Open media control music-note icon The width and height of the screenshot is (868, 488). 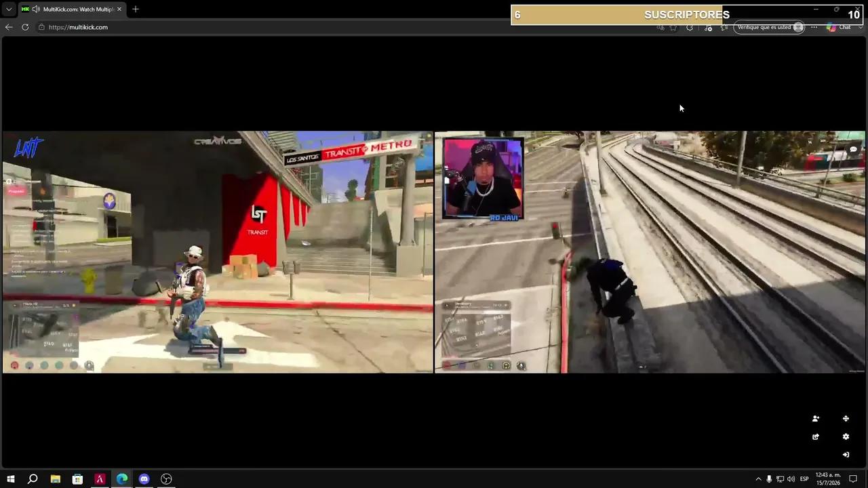click(708, 27)
